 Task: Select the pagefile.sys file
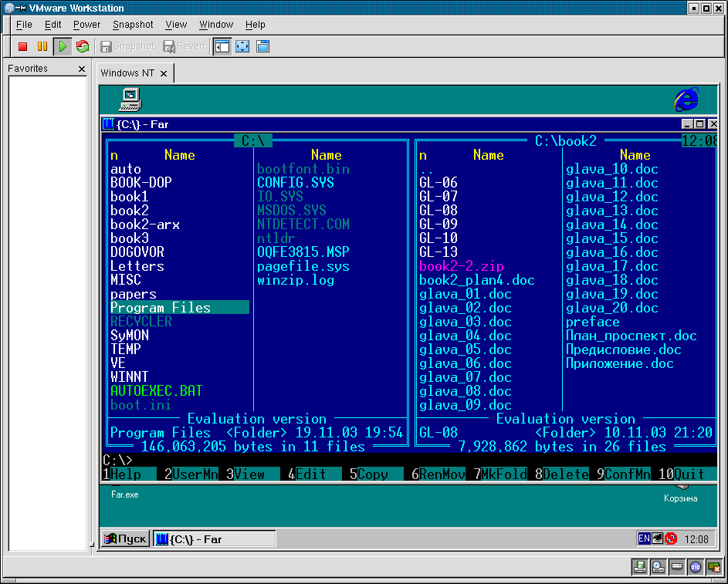point(303,266)
